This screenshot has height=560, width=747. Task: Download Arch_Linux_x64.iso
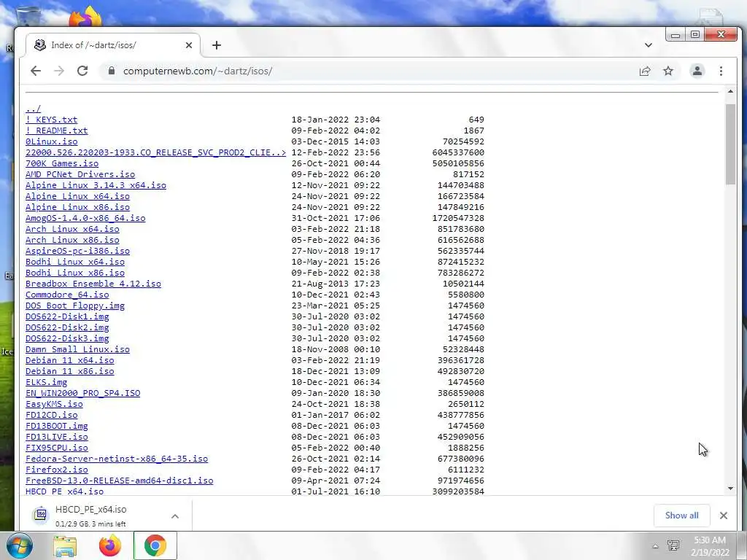tap(72, 229)
